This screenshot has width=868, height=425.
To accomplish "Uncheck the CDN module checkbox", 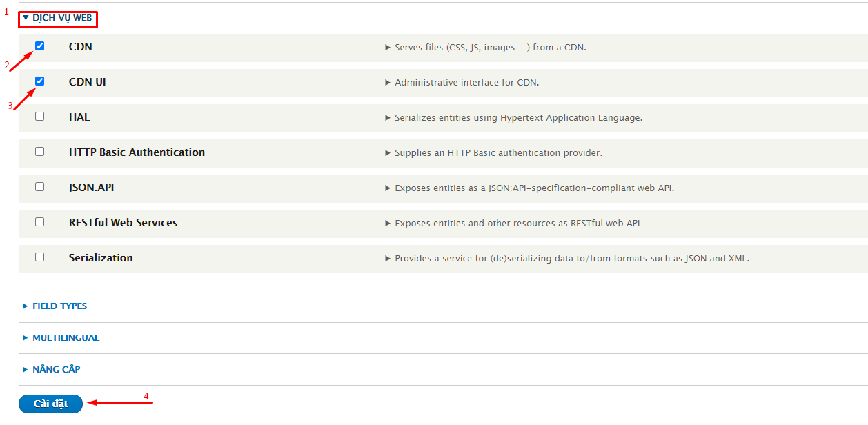I will (40, 46).
